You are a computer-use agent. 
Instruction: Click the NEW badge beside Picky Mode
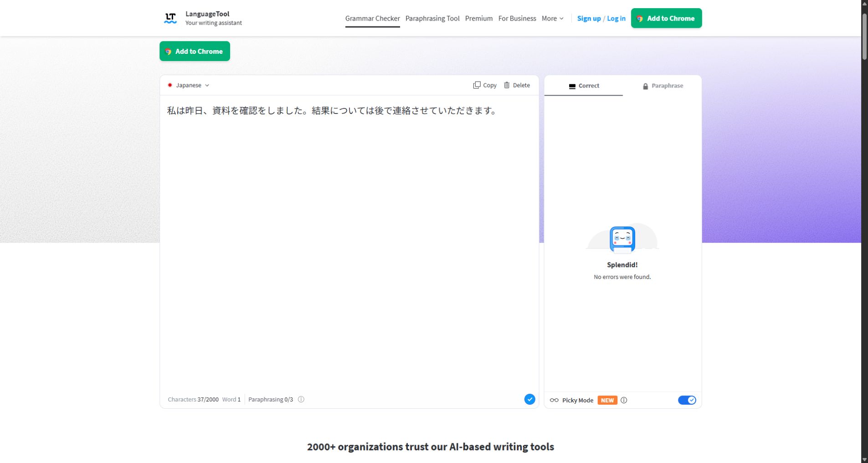pos(607,400)
